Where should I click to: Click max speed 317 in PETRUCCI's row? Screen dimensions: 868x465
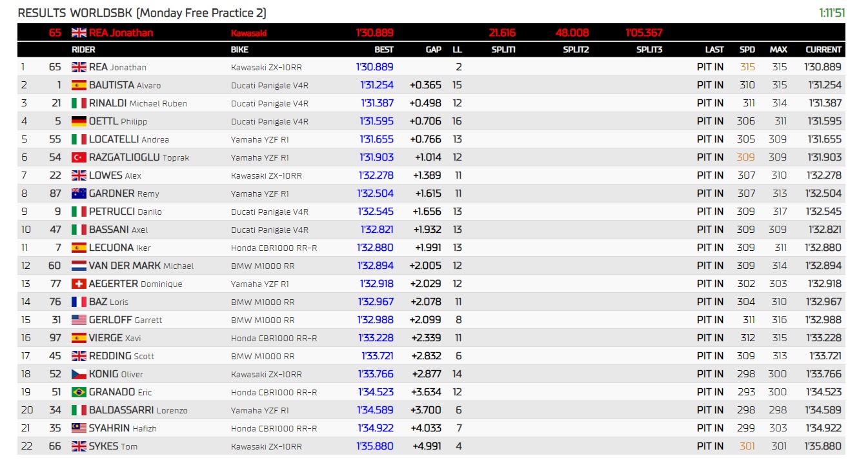779,211
